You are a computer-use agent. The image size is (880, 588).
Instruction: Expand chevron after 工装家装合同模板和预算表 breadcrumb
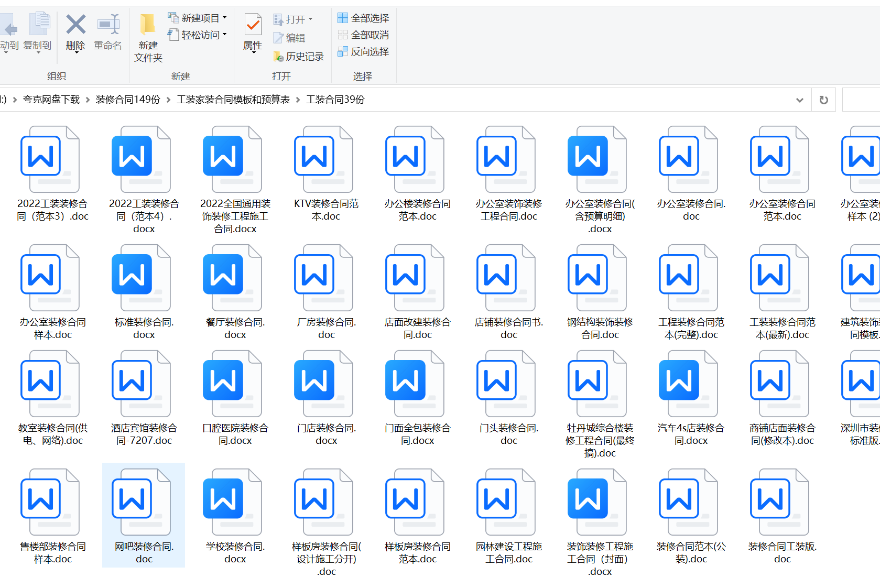298,100
